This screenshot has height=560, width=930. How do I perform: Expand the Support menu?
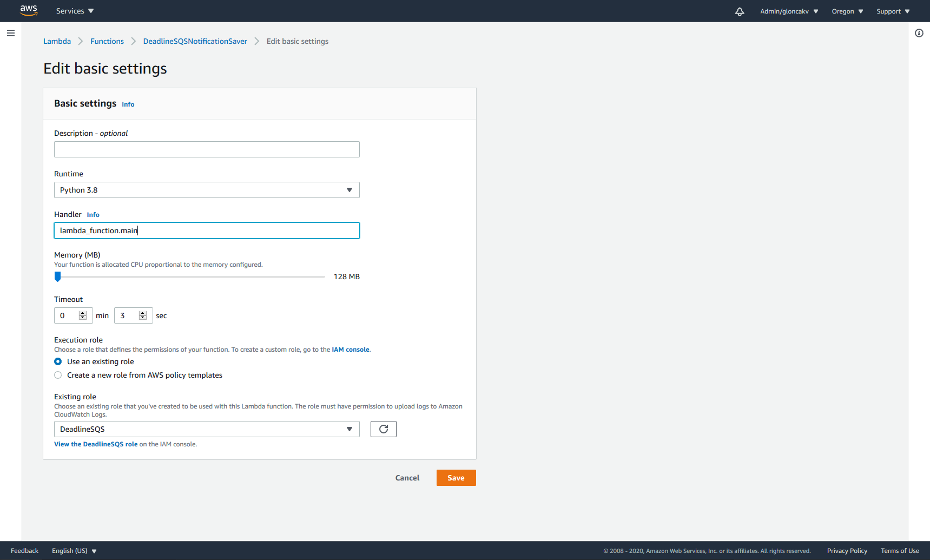click(x=893, y=11)
